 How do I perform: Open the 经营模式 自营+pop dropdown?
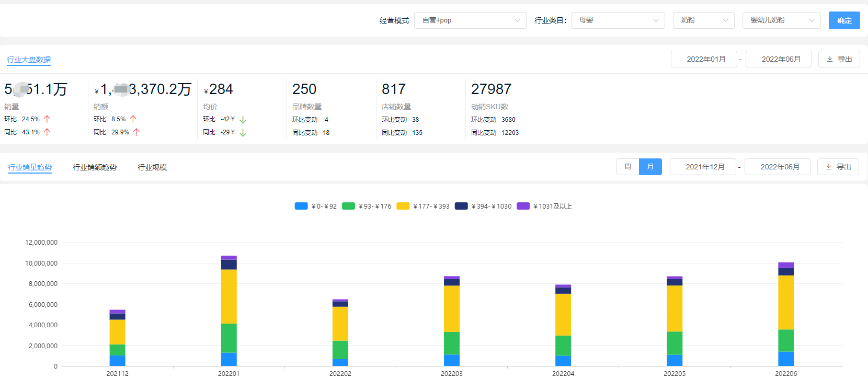point(470,20)
